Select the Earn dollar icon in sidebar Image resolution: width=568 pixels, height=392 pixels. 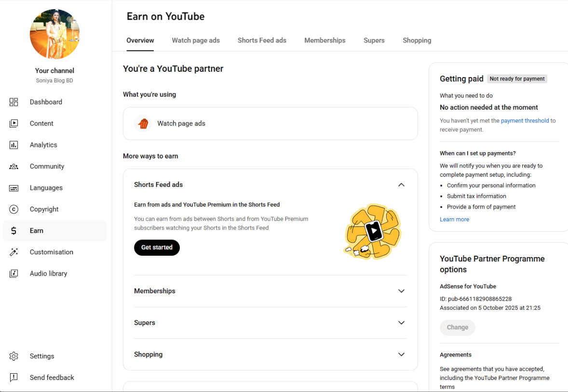tap(14, 230)
